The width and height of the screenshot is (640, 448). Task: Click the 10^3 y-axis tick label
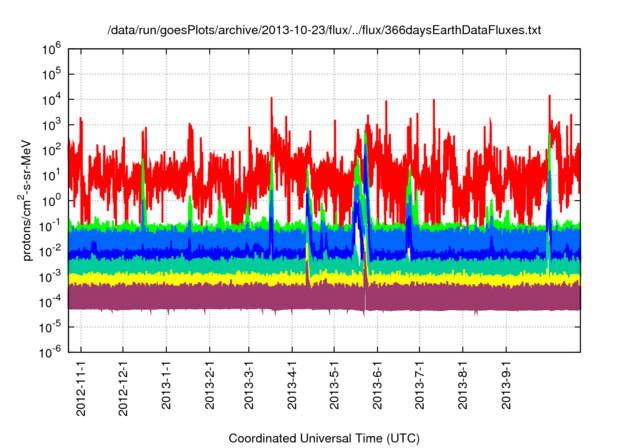51,125
